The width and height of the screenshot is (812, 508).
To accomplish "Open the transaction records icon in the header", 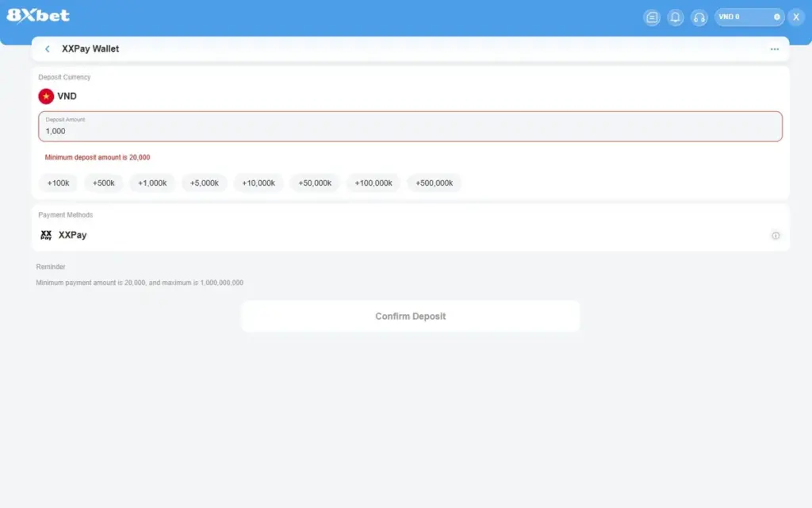I will pyautogui.click(x=652, y=17).
